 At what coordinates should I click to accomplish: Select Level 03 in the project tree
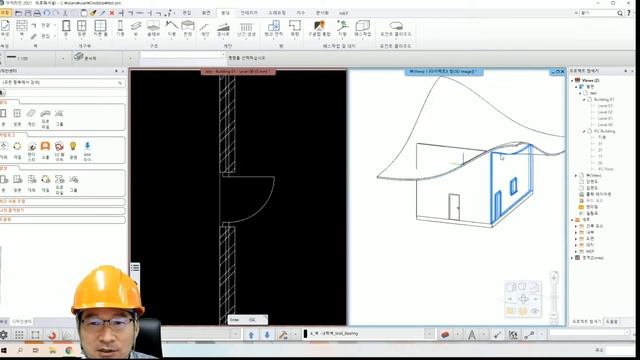(605, 106)
